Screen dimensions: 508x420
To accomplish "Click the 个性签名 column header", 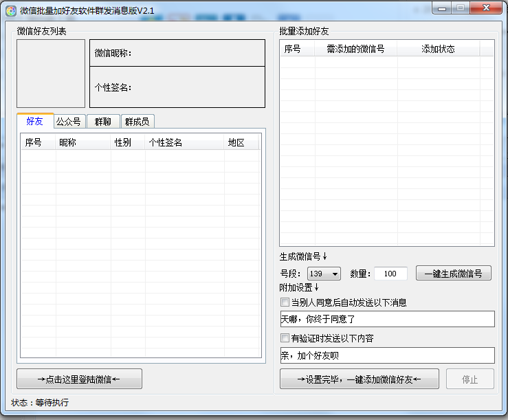I will click(184, 142).
